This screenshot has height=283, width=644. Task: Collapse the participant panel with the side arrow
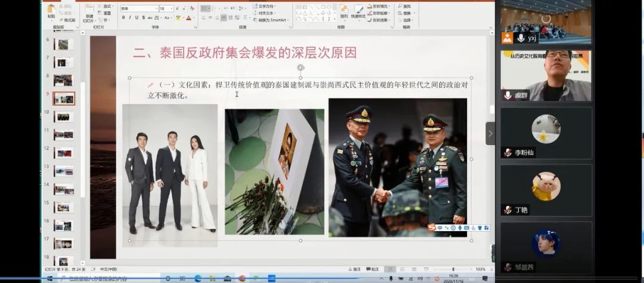pos(490,133)
